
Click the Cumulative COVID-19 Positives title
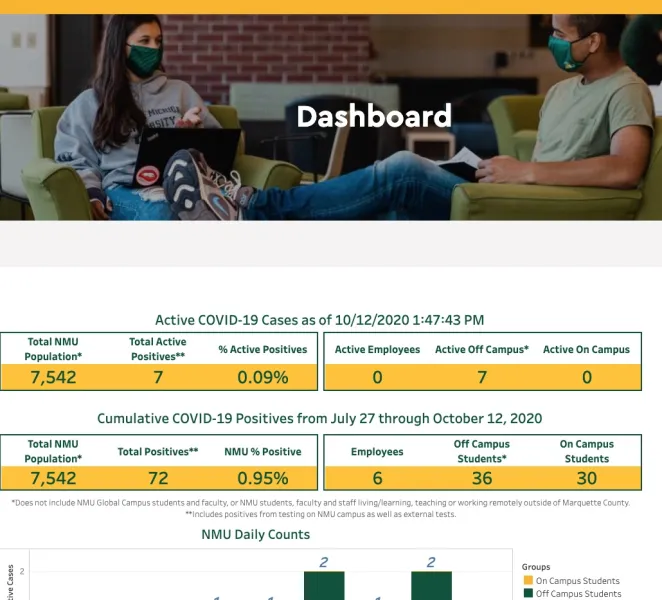[x=320, y=418]
